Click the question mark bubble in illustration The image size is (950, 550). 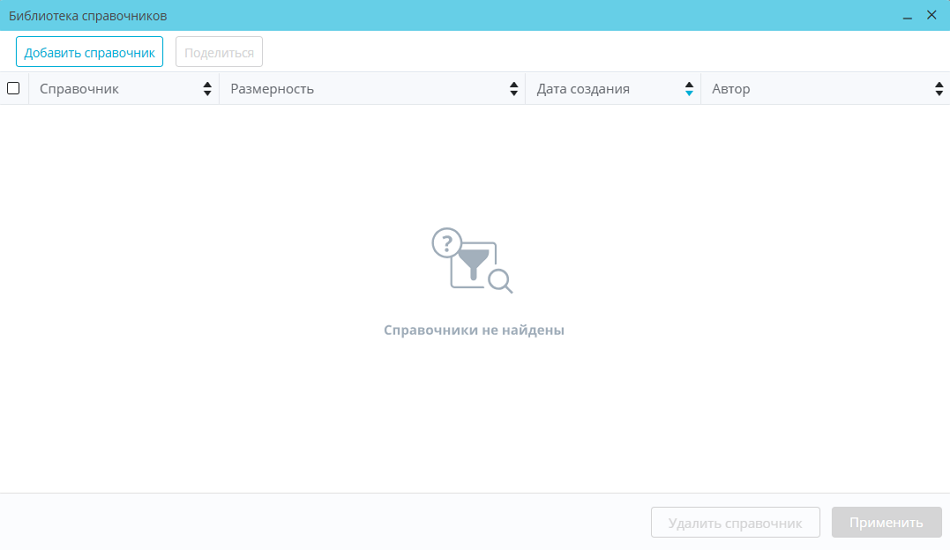(x=446, y=242)
